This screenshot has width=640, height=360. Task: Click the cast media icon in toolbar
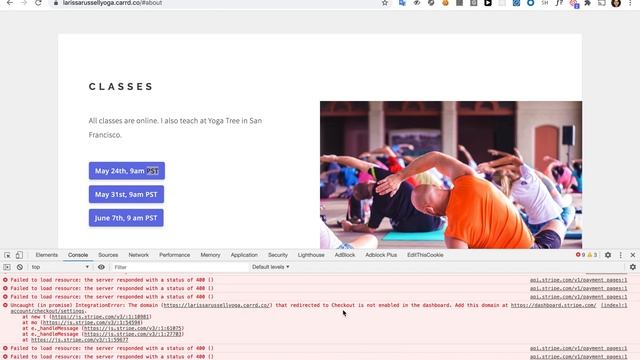[x=602, y=3]
